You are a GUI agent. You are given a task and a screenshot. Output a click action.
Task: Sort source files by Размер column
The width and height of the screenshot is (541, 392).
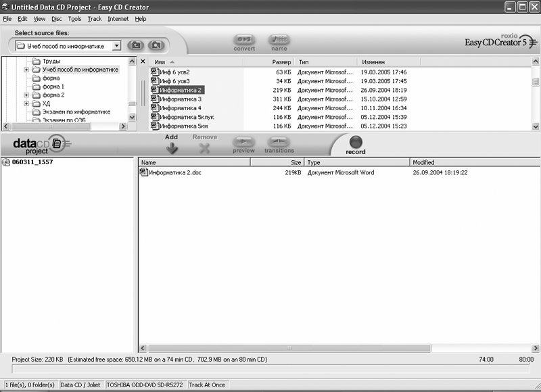tap(268, 62)
